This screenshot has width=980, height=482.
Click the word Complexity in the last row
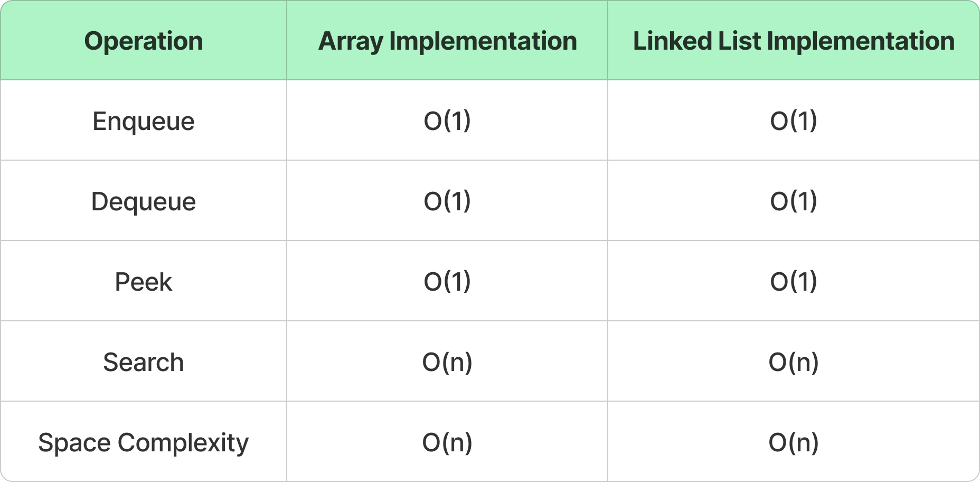[183, 442]
